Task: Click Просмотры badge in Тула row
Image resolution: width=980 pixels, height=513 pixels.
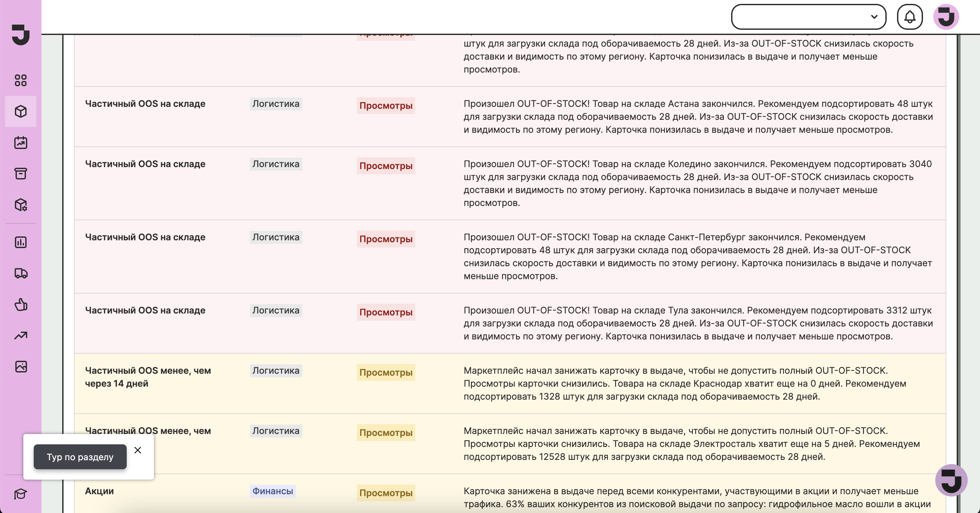Action: coord(386,312)
